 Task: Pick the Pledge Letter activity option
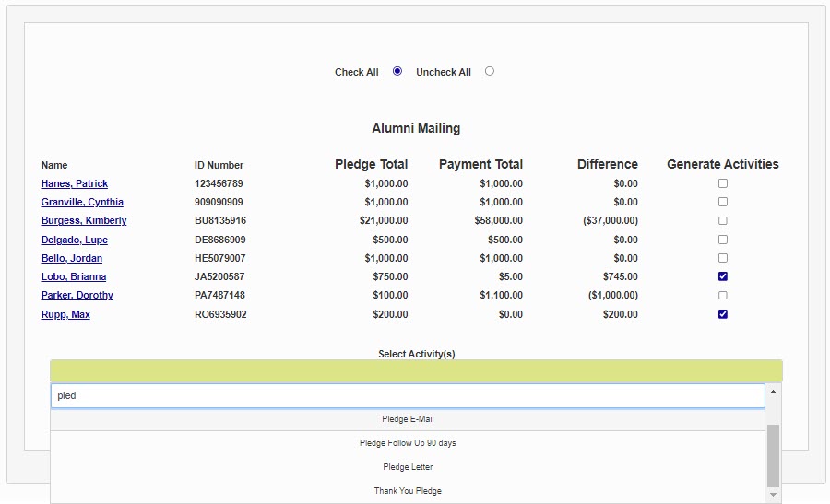408,467
